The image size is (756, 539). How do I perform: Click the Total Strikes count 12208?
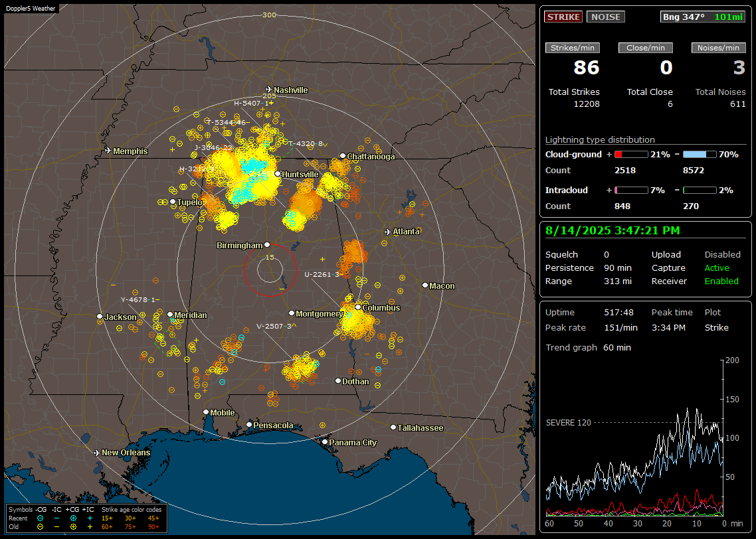coord(587,104)
